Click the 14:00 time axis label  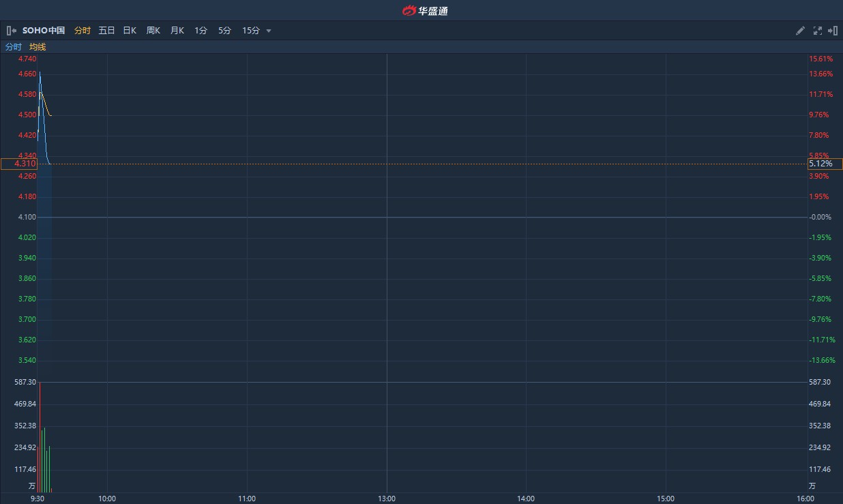coord(526,499)
